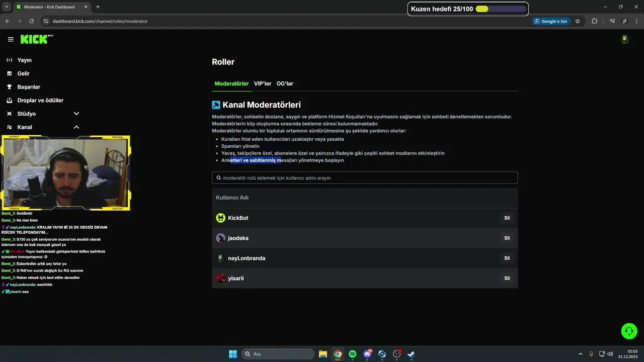This screenshot has width=644, height=362.
Task: Click the Kuzen hedefi progress bar
Action: (501, 9)
